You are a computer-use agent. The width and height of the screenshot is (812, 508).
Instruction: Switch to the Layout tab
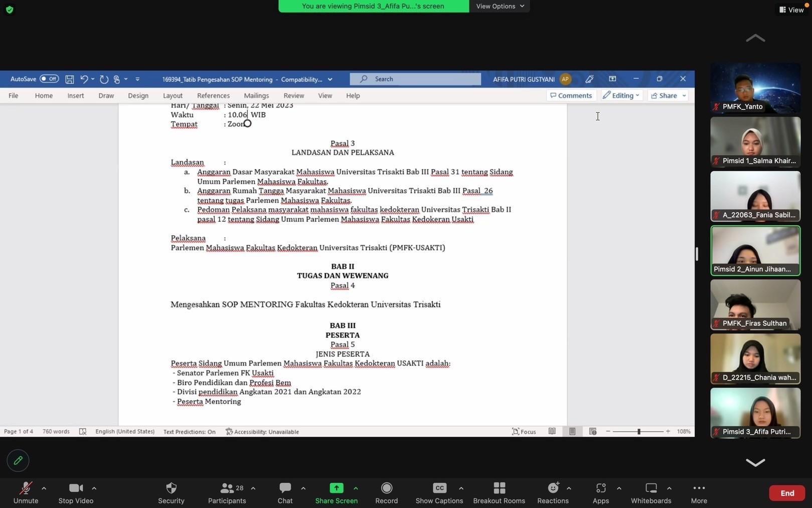pos(173,95)
